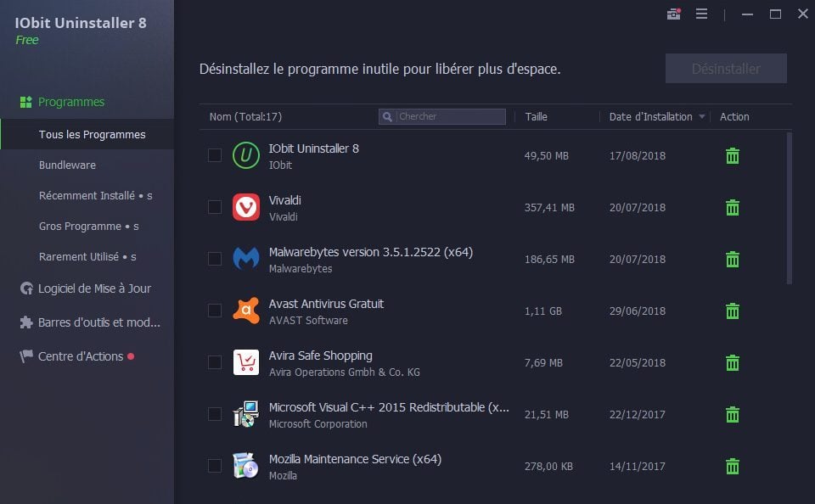Click the trash icon for Mozilla Maintenance Service
The height and width of the screenshot is (504, 815).
[732, 467]
